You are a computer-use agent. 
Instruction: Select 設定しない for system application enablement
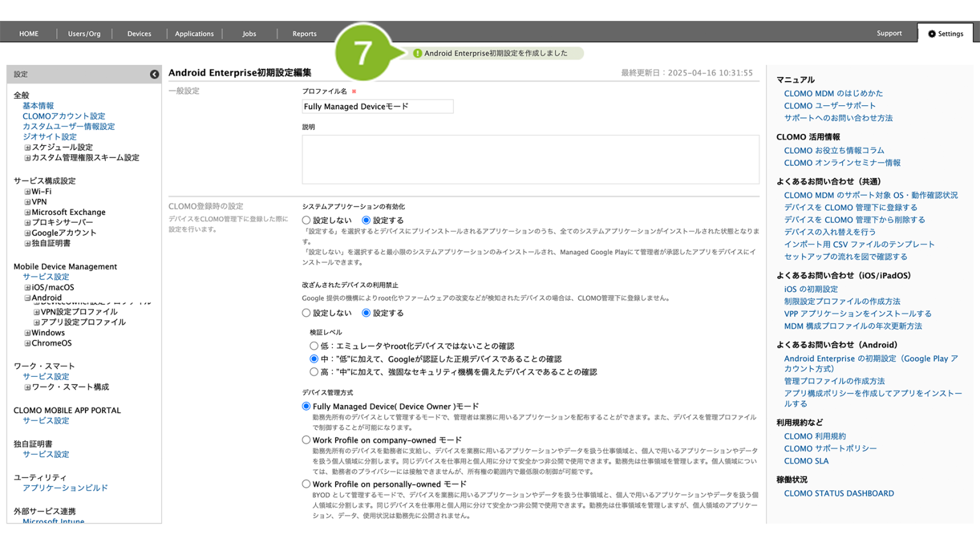[306, 221]
